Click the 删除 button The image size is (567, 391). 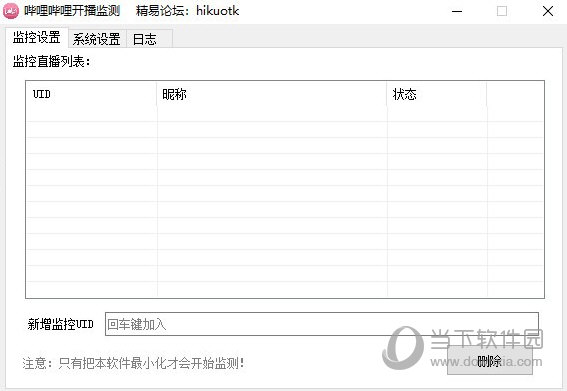490,361
